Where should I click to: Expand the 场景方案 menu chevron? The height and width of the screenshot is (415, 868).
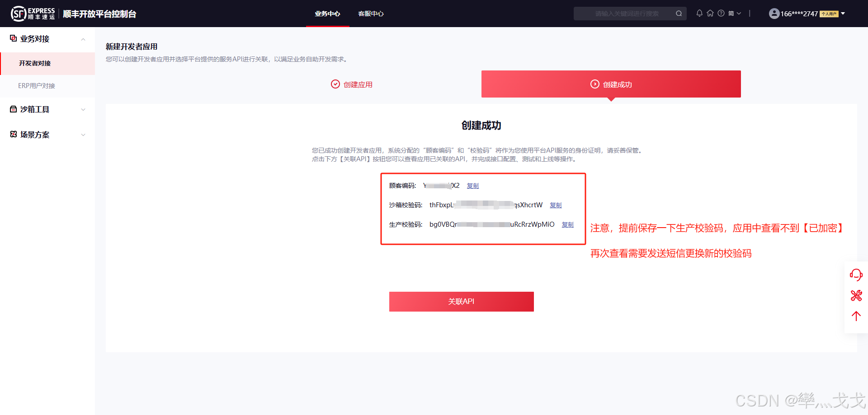(83, 135)
